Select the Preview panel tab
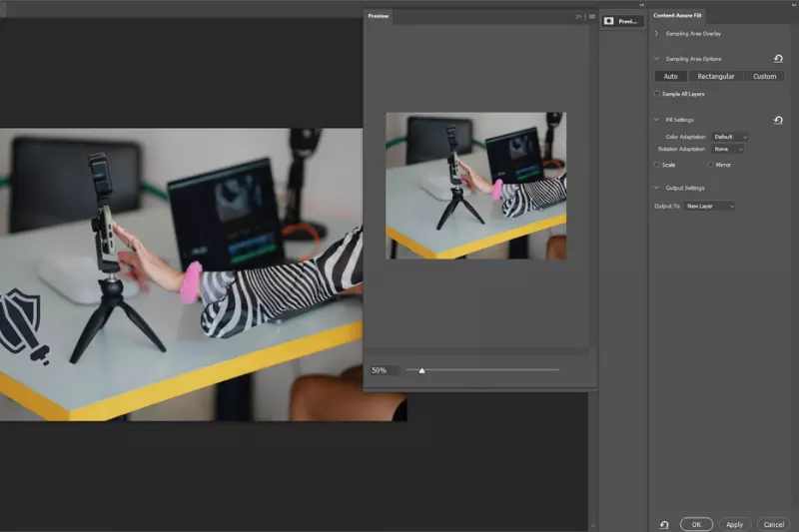 tap(379, 16)
